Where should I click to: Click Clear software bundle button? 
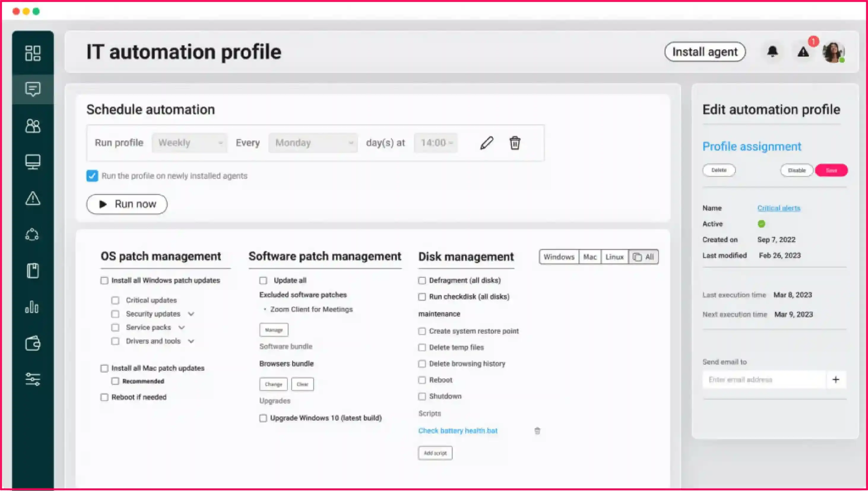pos(302,384)
